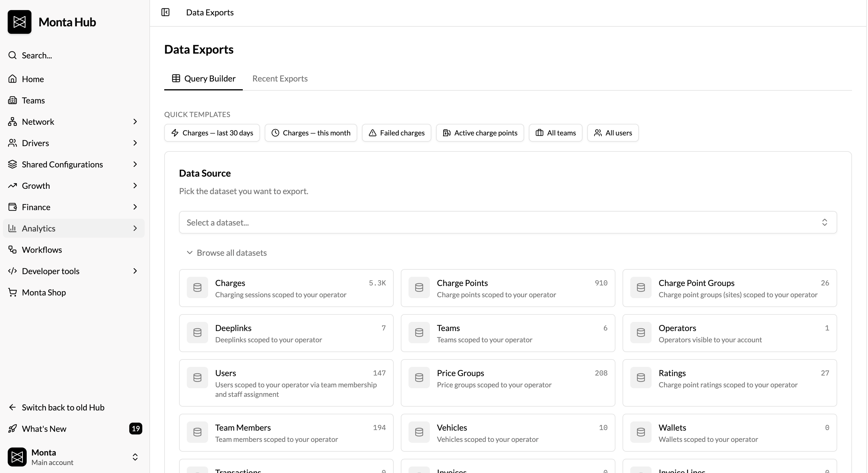Expand Shared Configurations in the sidebar
868x473 pixels.
[74, 164]
